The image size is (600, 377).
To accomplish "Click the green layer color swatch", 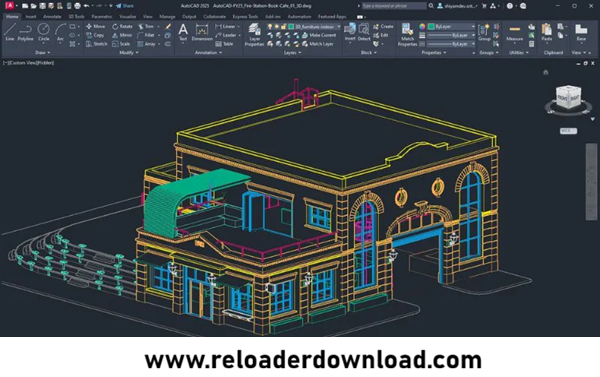I will click(x=291, y=26).
